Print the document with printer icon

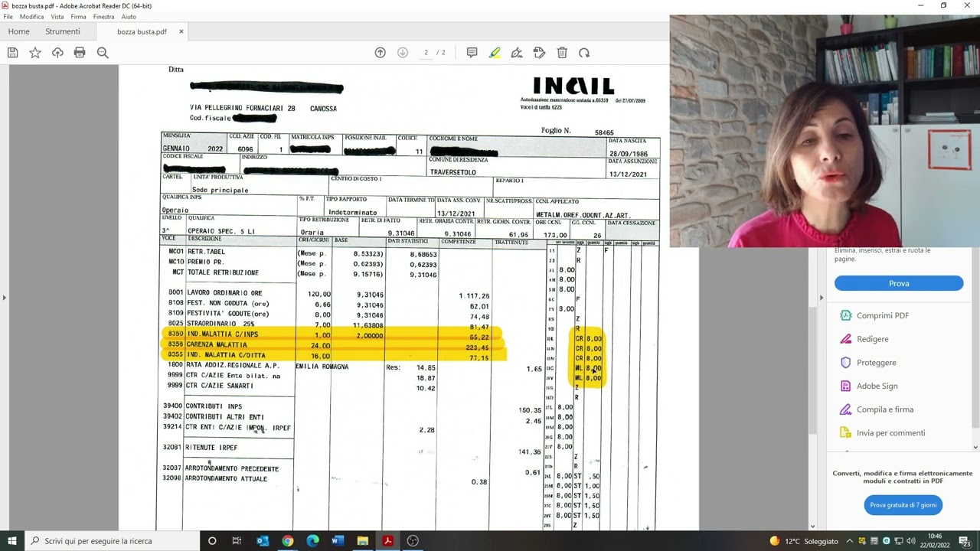click(80, 53)
